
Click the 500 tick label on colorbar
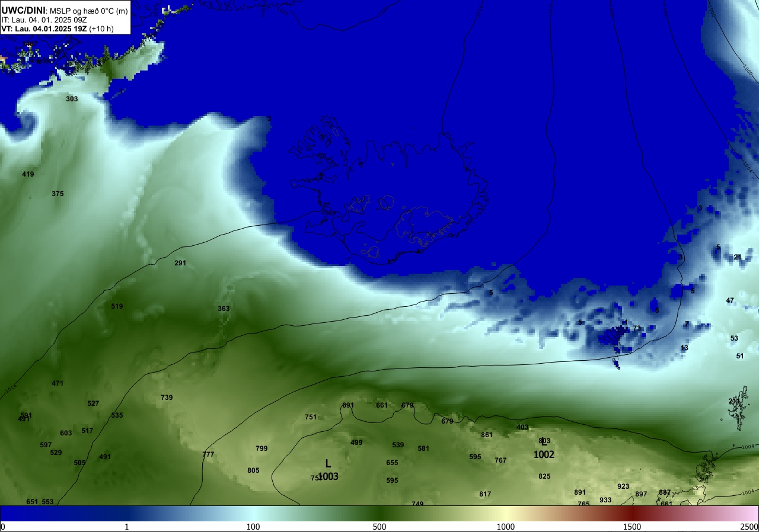pyautogui.click(x=379, y=527)
